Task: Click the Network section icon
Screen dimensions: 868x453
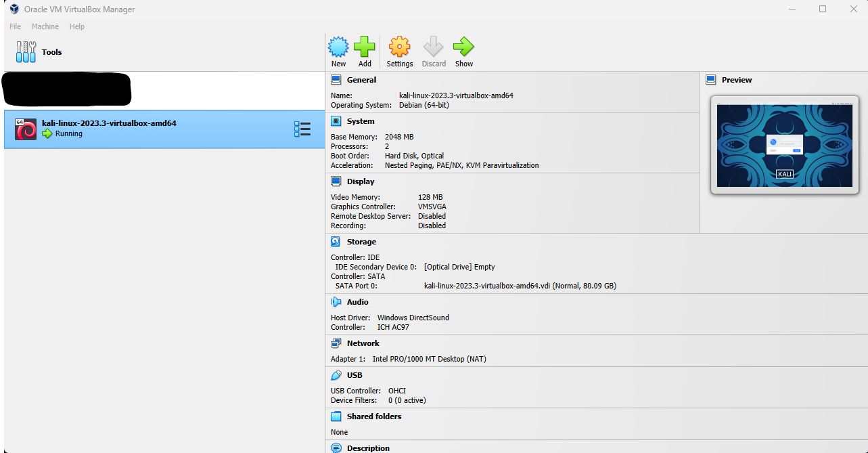Action: click(x=336, y=343)
